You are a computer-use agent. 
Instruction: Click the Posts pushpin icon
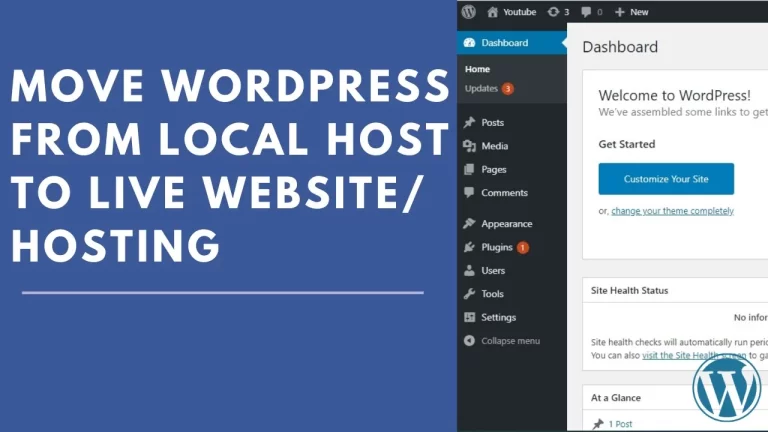coord(469,122)
